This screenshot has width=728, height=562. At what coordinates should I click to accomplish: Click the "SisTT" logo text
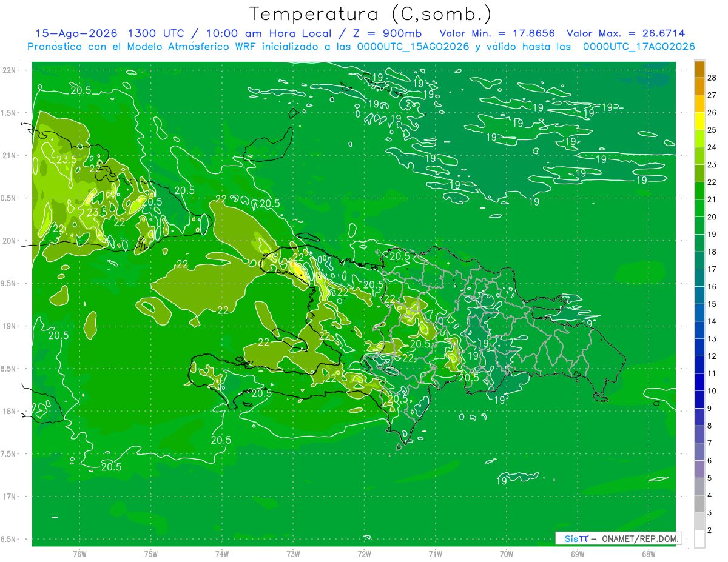click(576, 538)
